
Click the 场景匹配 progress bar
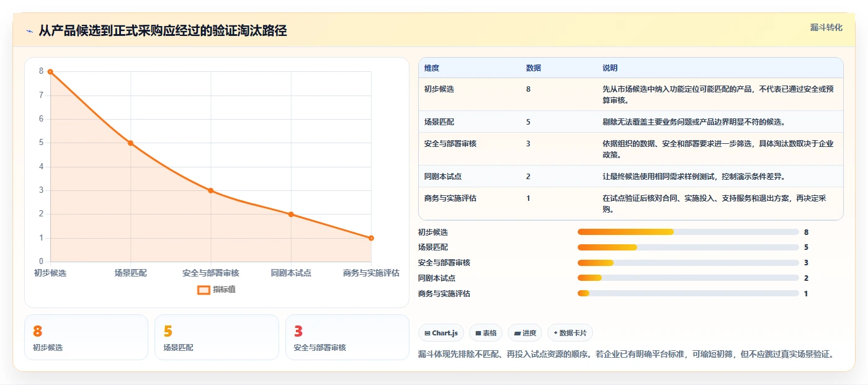(x=688, y=247)
